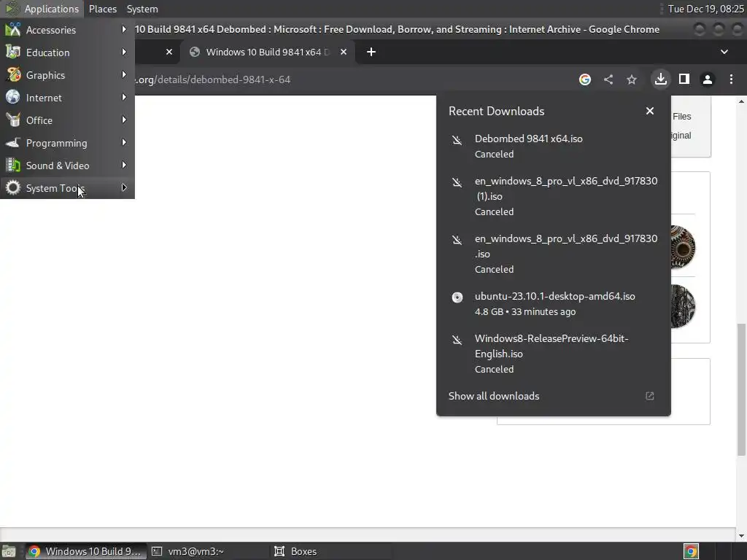Switch to the Windows 10 Build 9841 tab

[267, 52]
